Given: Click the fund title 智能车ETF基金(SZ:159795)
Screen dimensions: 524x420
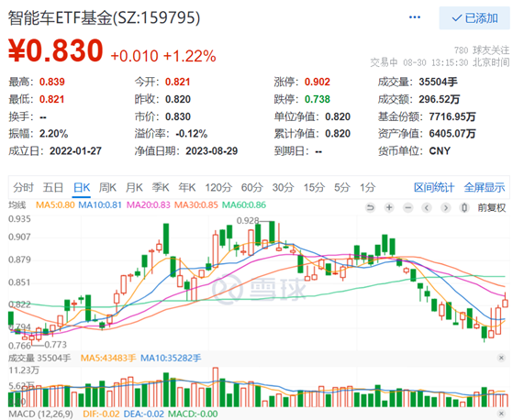Looking at the screenshot, I should pos(104,17).
